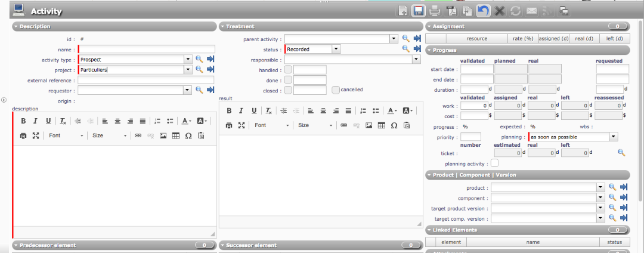Image resolution: width=644 pixels, height=253 pixels.
Task: Expand the planning mode dropdown
Action: tap(613, 137)
